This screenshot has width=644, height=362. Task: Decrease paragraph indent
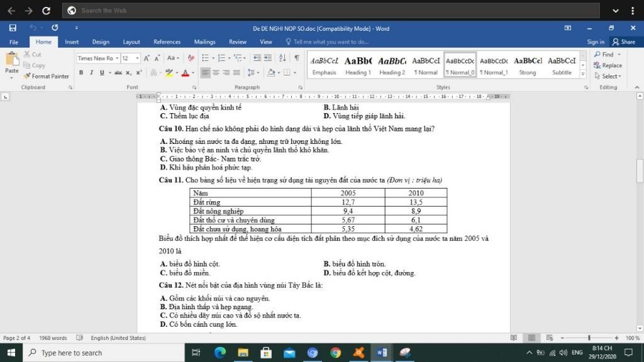(257, 58)
